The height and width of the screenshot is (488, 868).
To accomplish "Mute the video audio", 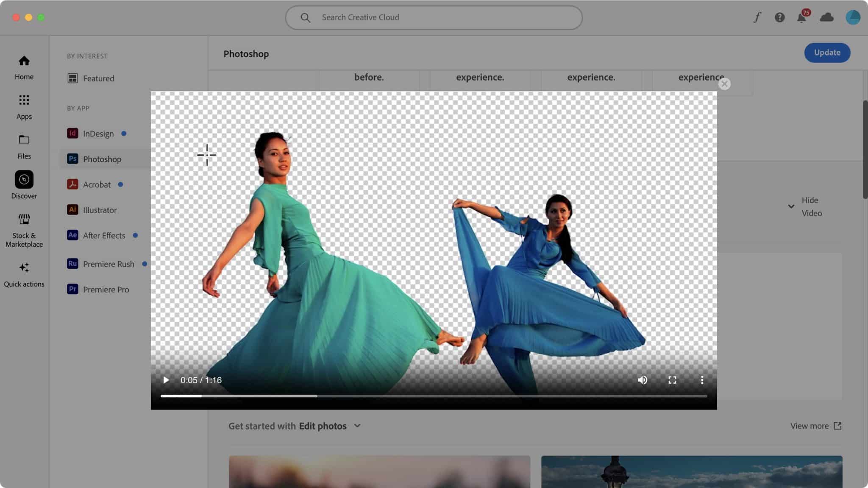I will coord(642,380).
